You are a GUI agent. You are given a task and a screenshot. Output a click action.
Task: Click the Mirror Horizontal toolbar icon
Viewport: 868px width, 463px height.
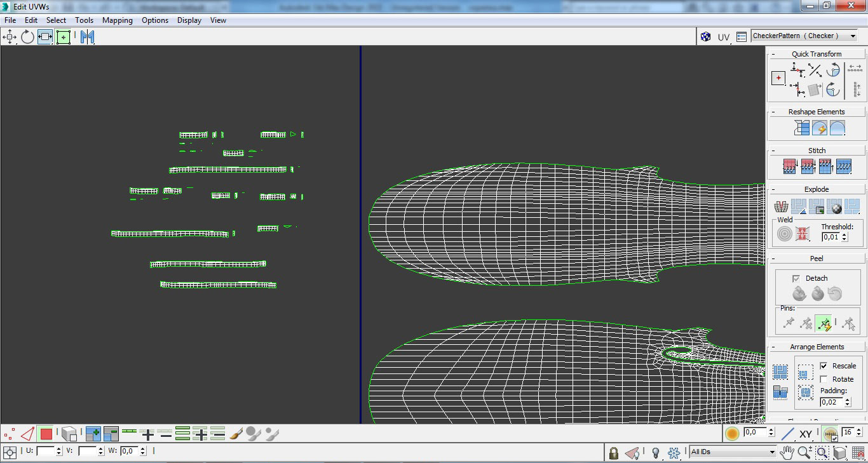[x=87, y=37]
